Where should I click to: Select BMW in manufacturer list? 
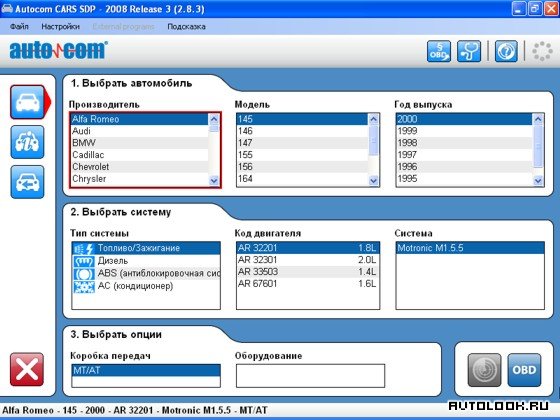[x=140, y=143]
